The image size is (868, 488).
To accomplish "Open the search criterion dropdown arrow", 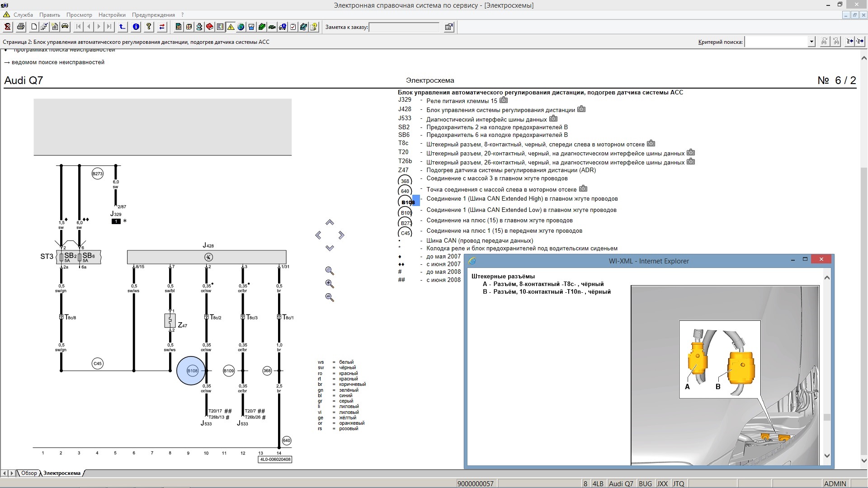I will point(811,42).
